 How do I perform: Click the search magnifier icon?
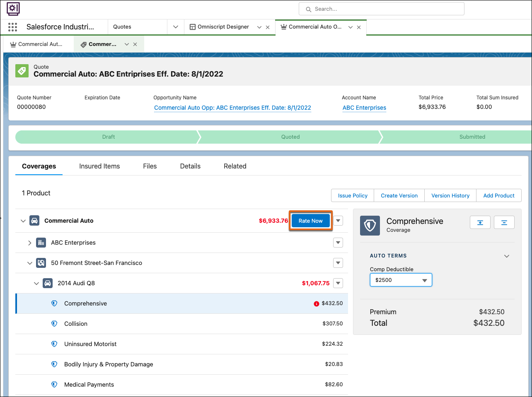click(x=308, y=9)
